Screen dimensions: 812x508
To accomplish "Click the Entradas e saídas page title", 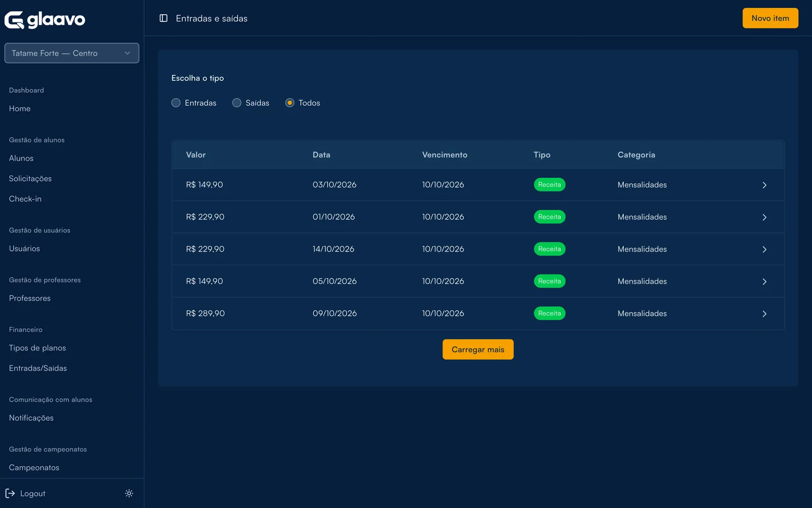I will pyautogui.click(x=212, y=18).
